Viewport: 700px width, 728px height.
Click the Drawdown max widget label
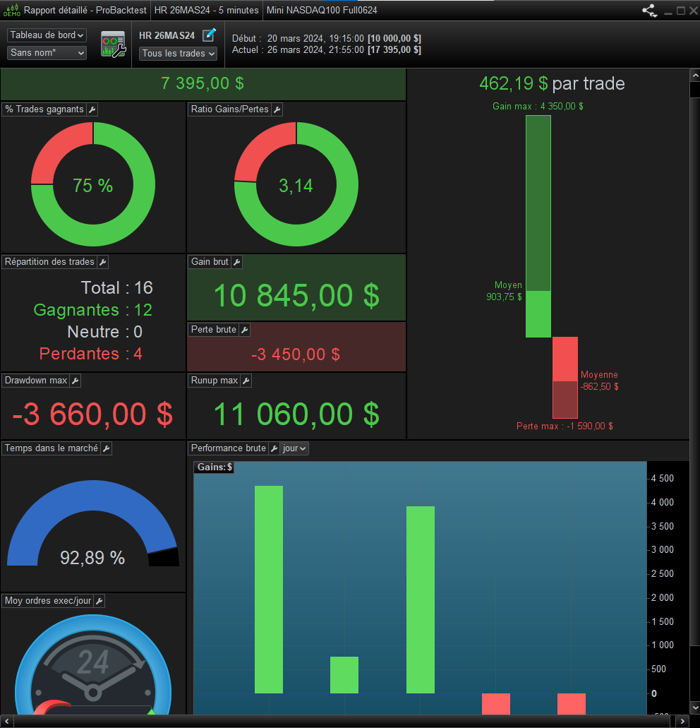(x=36, y=381)
